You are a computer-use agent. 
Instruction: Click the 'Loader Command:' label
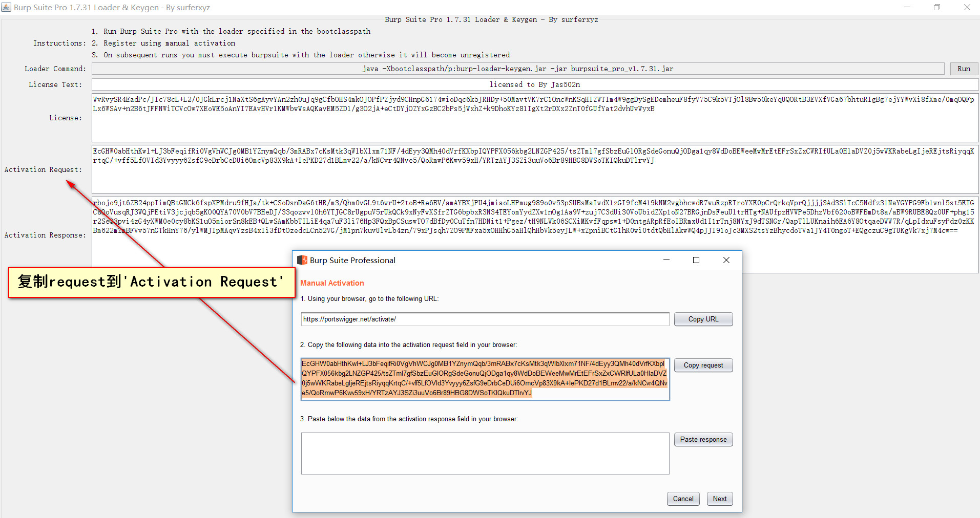coord(55,69)
